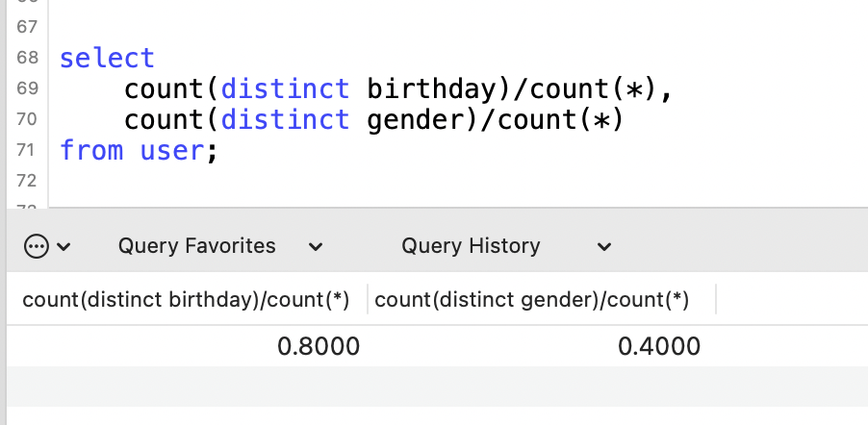Viewport: 868px width, 425px height.
Task: Place cursor on the word birthday in editor
Action: tap(432, 89)
